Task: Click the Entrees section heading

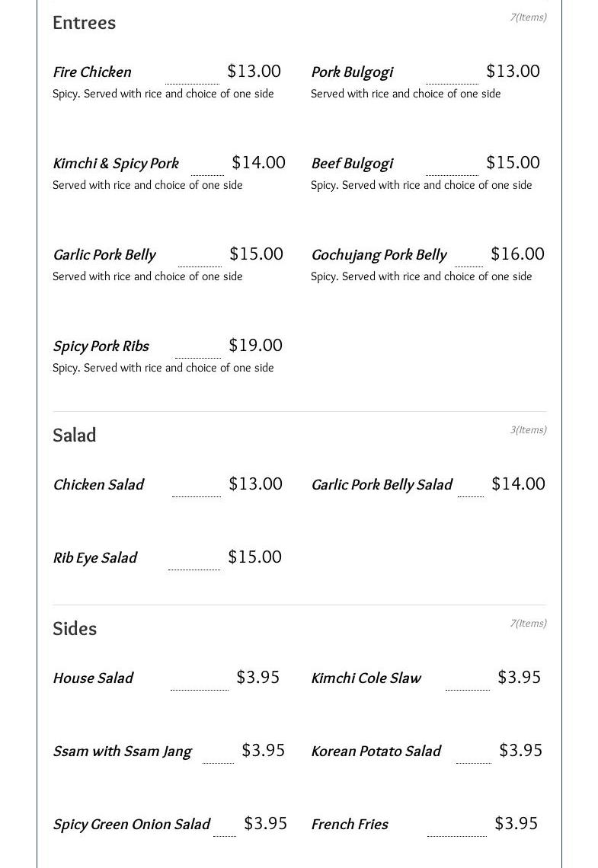Action: (x=85, y=23)
